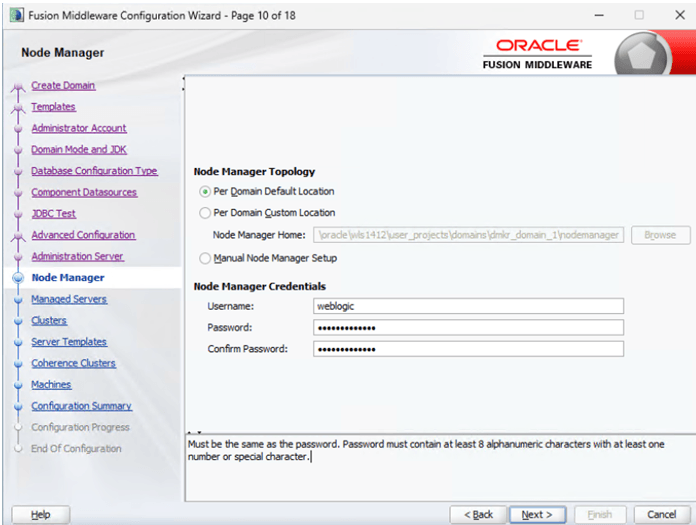Click the Help button
696x525 pixels.
[x=40, y=514]
